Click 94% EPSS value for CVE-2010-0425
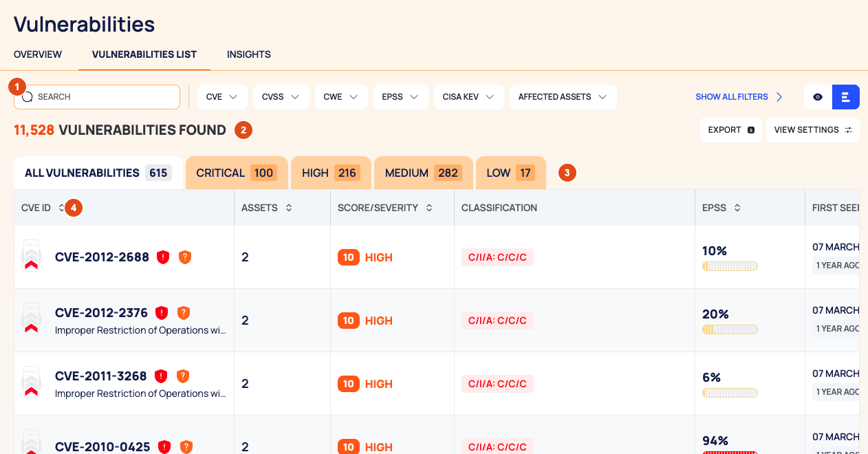The width and height of the screenshot is (868, 454). click(x=715, y=441)
